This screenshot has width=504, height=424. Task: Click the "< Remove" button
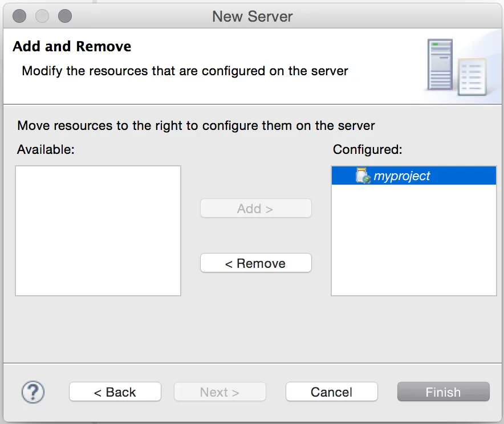pos(255,263)
